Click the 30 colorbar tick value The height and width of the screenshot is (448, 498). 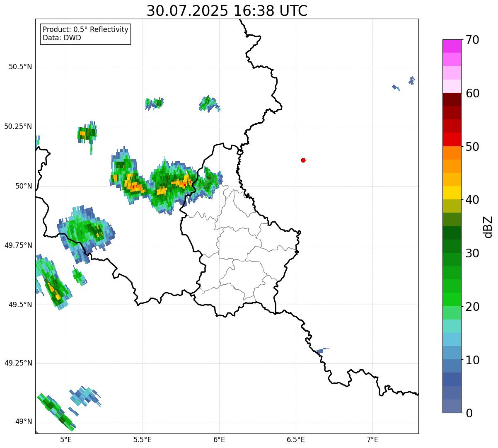[x=472, y=254]
